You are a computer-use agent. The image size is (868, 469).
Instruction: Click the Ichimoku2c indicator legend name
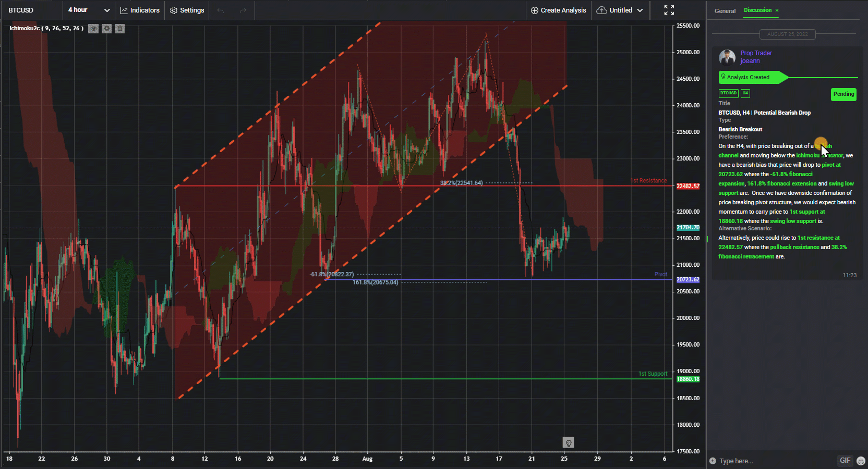click(x=46, y=28)
